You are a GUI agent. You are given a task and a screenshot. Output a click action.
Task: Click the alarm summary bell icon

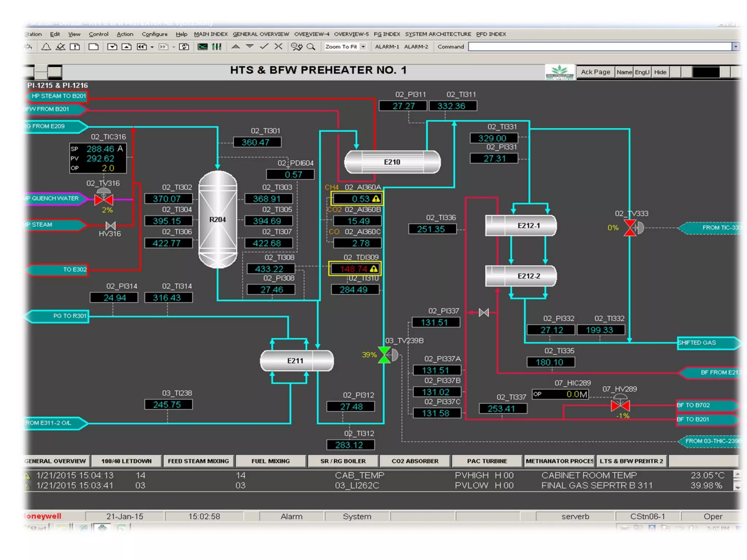click(46, 47)
